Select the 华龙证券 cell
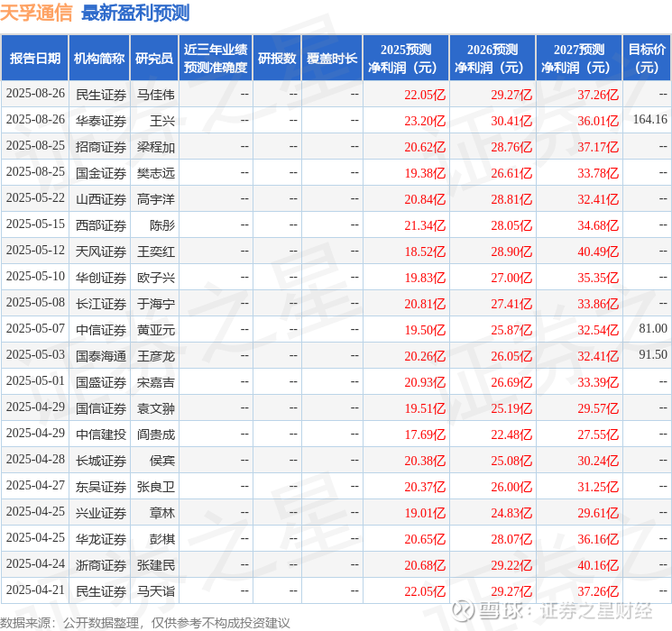The width and height of the screenshot is (672, 631). coord(101,539)
